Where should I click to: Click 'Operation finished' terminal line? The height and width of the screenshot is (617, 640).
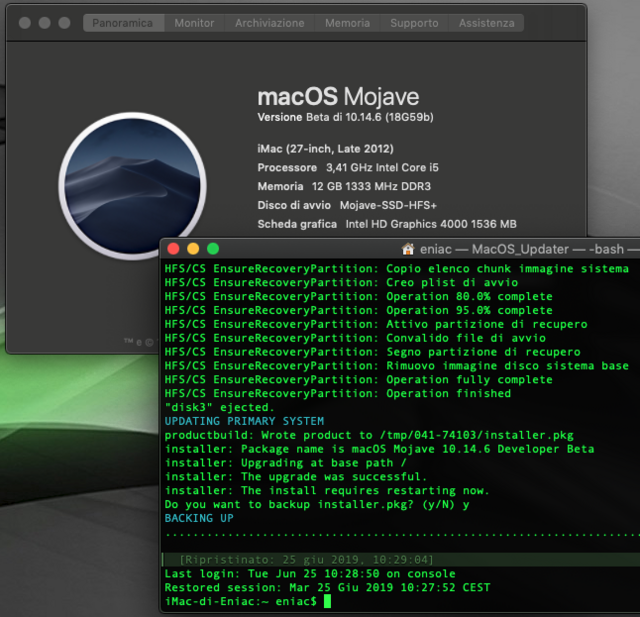[x=338, y=393]
